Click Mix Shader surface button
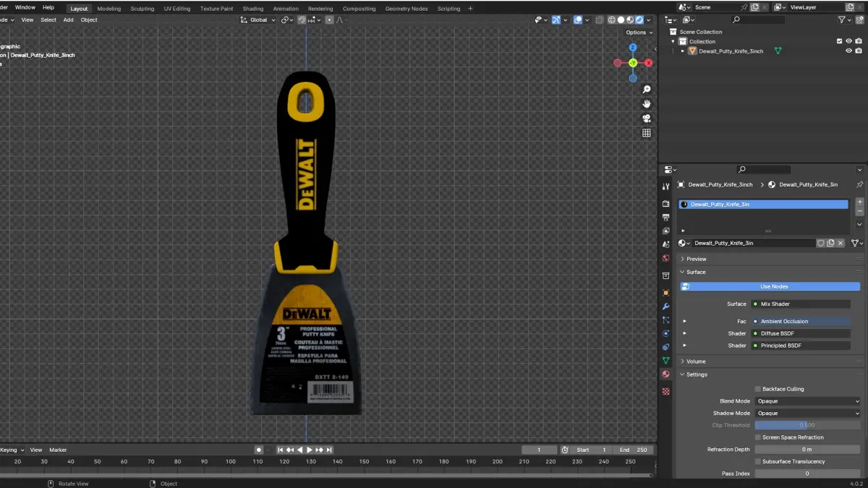Viewport: 868px width, 488px height. coord(801,304)
